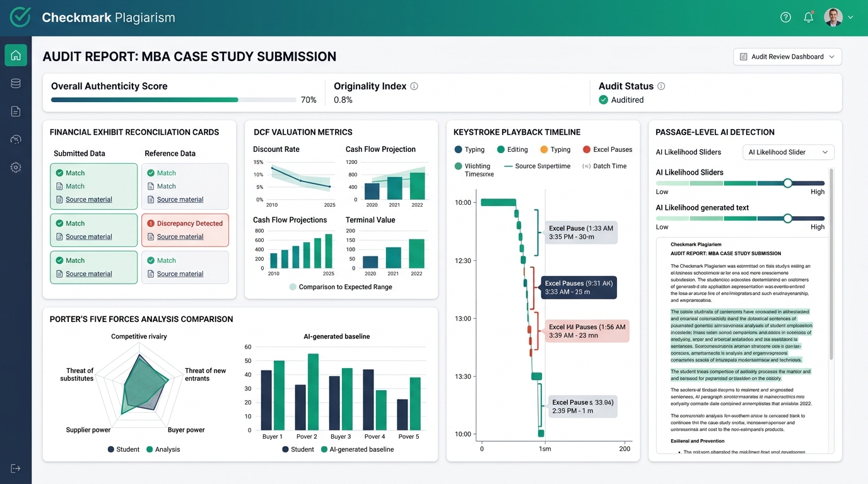Screen dimensions: 868x484
Task: Toggle the Editing legend item
Action: click(x=512, y=149)
